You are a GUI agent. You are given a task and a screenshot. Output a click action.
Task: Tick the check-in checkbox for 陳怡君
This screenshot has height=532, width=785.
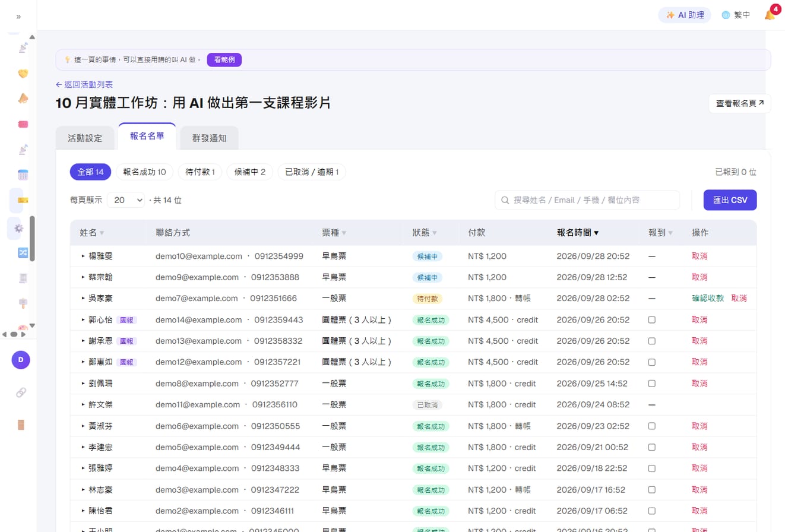(651, 511)
